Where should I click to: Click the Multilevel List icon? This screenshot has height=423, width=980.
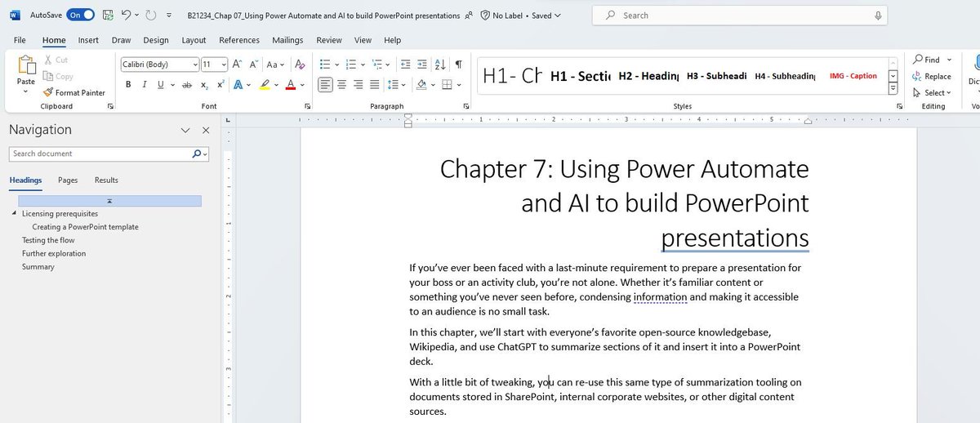(376, 64)
